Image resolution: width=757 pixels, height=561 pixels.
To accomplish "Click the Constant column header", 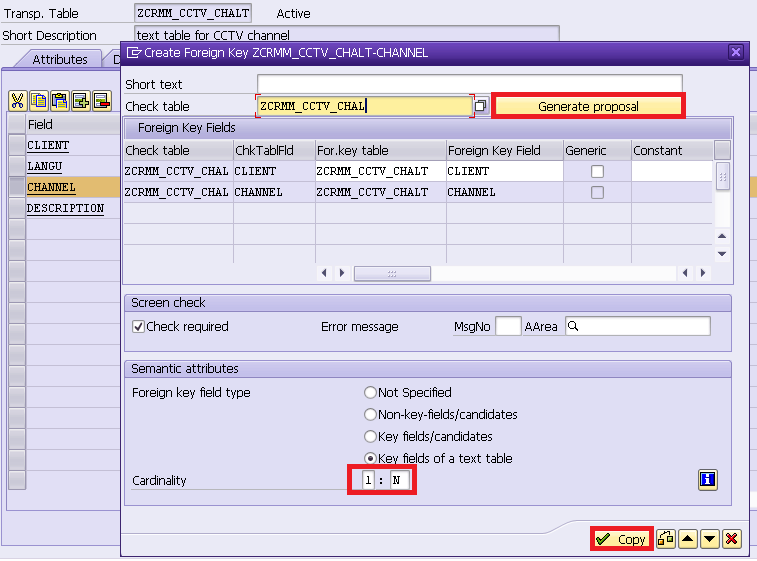I will 672,151.
